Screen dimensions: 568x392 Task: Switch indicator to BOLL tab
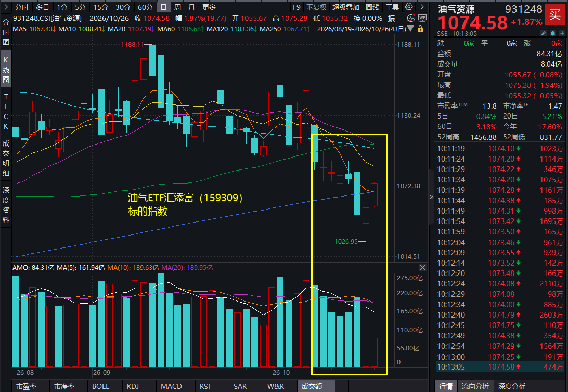[101, 386]
